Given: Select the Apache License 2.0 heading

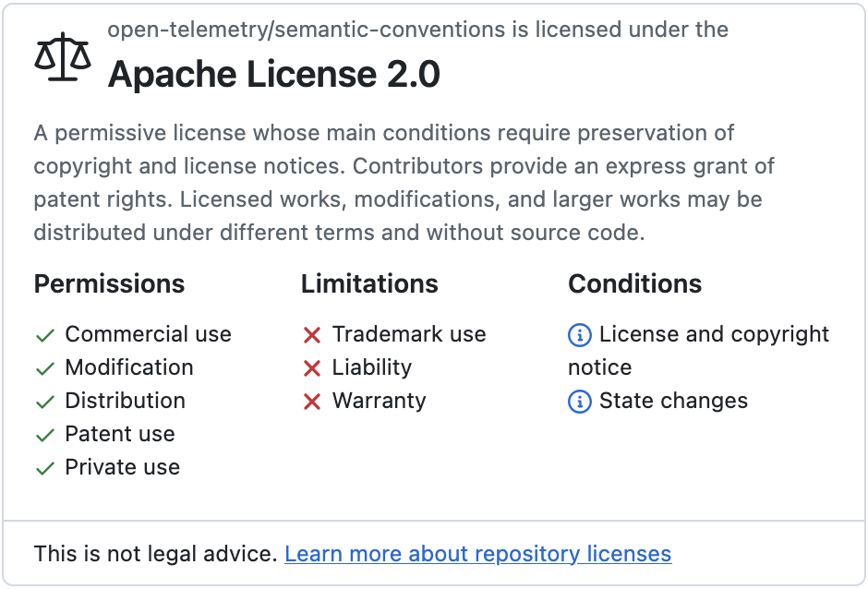Looking at the screenshot, I should (x=273, y=75).
